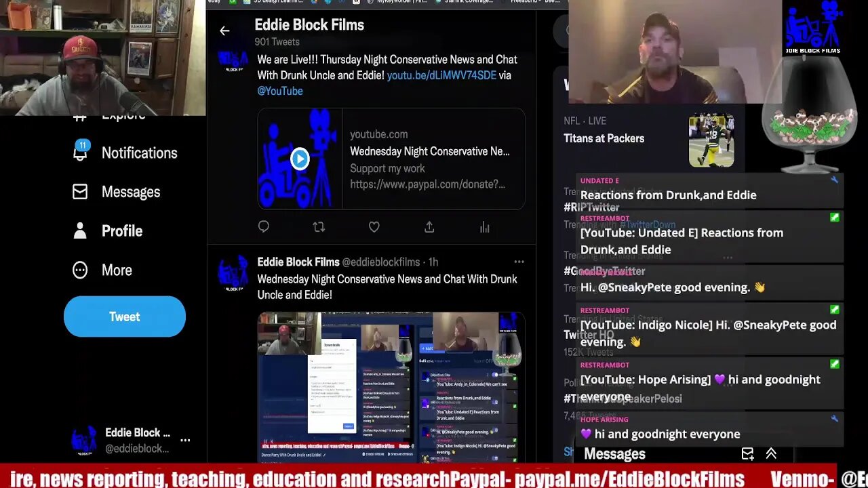Open @YouTube mention link
Screen dimensions: 868x488
click(x=280, y=91)
